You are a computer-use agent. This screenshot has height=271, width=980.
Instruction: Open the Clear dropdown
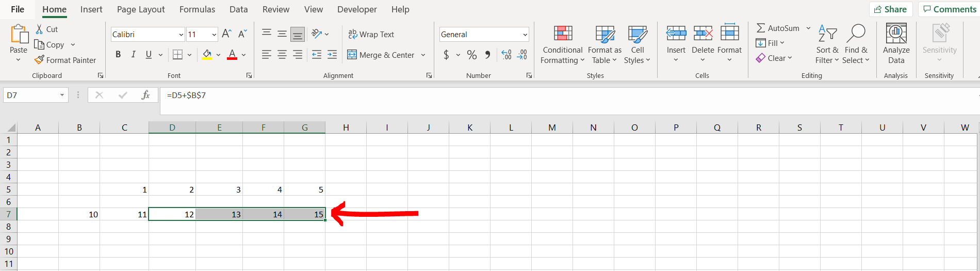pyautogui.click(x=774, y=58)
